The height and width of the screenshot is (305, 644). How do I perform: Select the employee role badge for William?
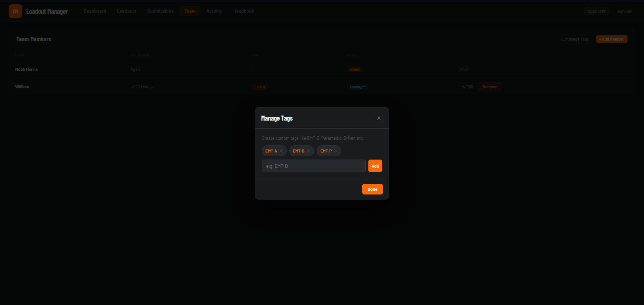point(357,87)
